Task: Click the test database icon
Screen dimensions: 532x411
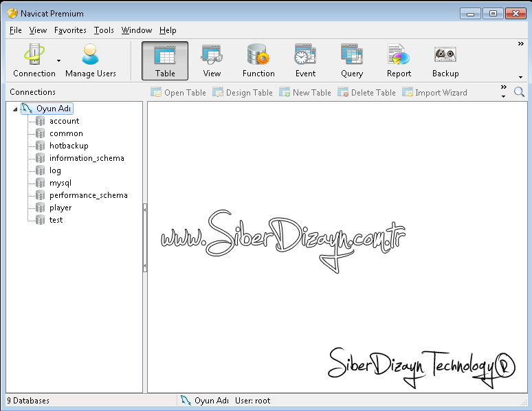Action: coord(41,220)
